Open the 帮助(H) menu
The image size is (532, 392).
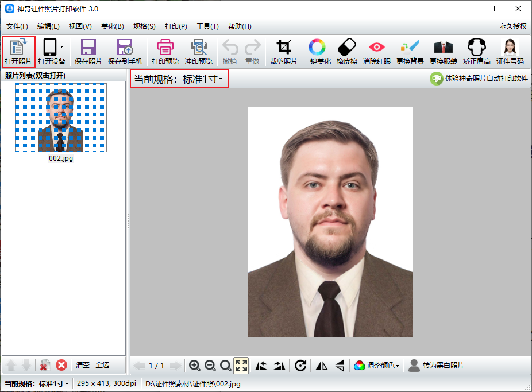[240, 26]
